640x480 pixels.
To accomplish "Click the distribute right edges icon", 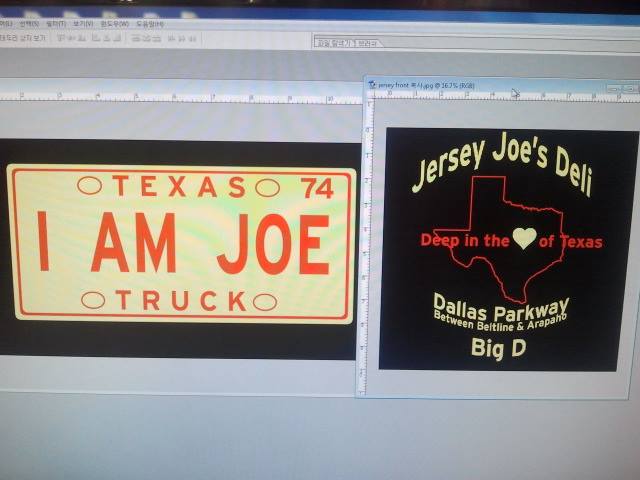I will tap(192, 38).
